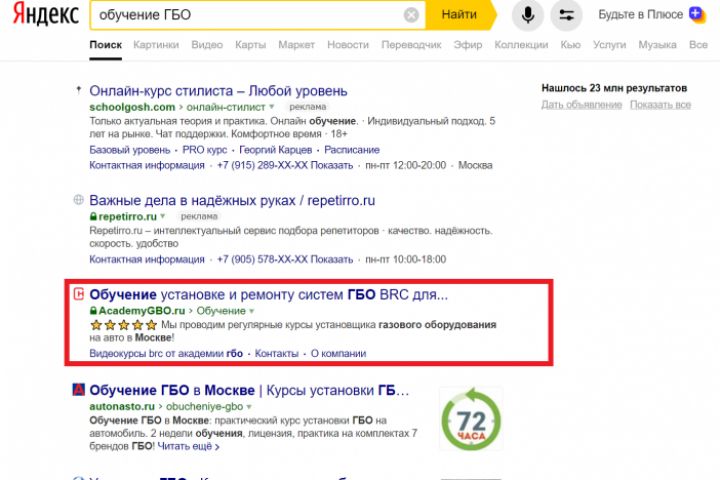The image size is (720, 480).
Task: Open the repetirro.ru domain link
Action: 127,216
